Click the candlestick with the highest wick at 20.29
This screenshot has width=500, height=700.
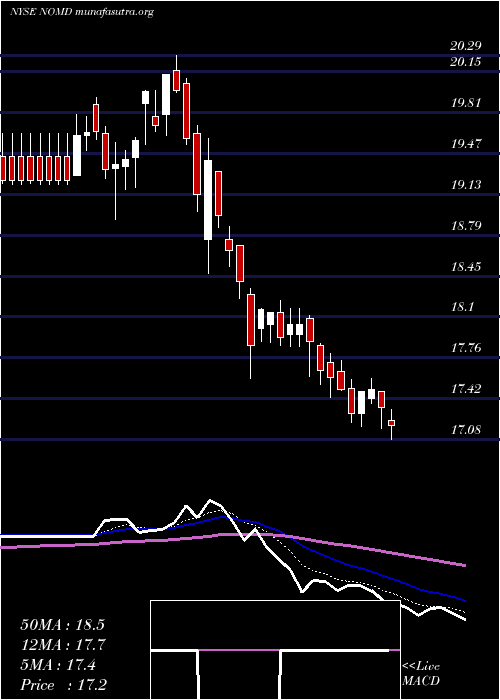176,74
